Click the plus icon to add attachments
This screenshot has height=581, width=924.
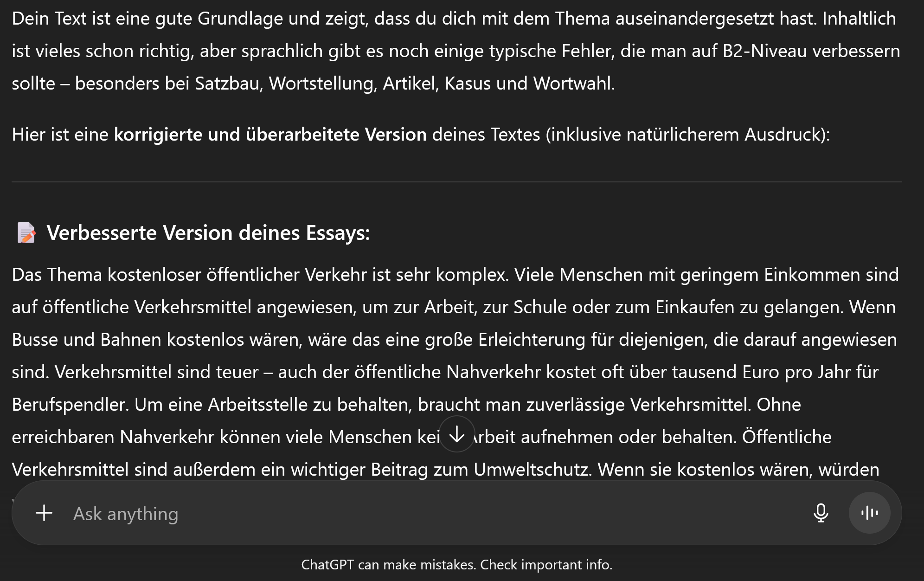coord(44,513)
